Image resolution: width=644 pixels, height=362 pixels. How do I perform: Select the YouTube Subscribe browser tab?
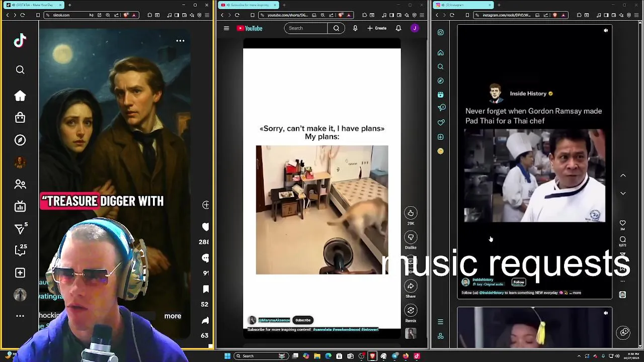pyautogui.click(x=250, y=5)
